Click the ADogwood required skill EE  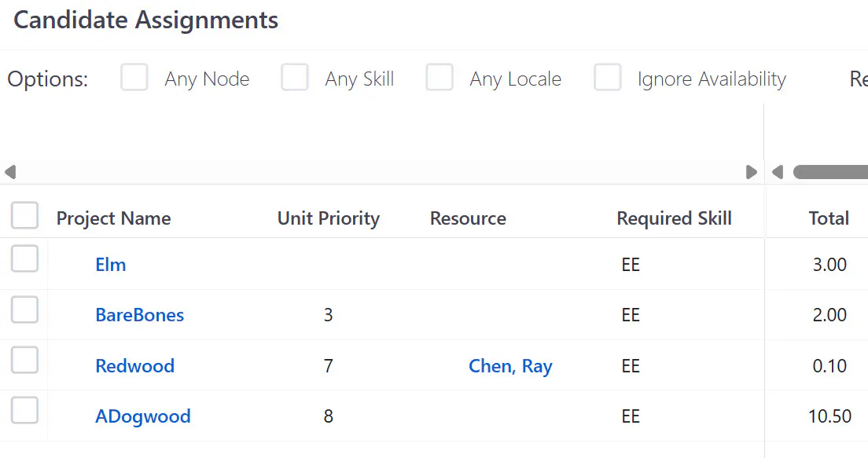coord(631,416)
